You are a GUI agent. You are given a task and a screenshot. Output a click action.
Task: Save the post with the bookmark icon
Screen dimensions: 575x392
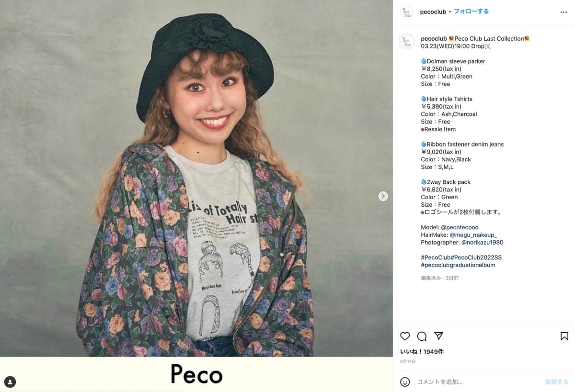pos(564,336)
